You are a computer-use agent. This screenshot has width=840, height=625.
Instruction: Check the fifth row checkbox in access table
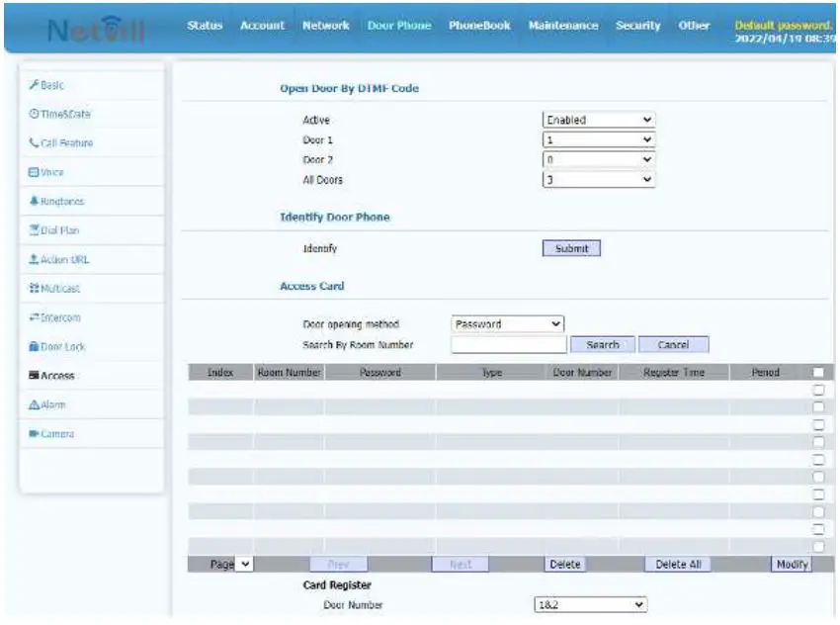(818, 460)
